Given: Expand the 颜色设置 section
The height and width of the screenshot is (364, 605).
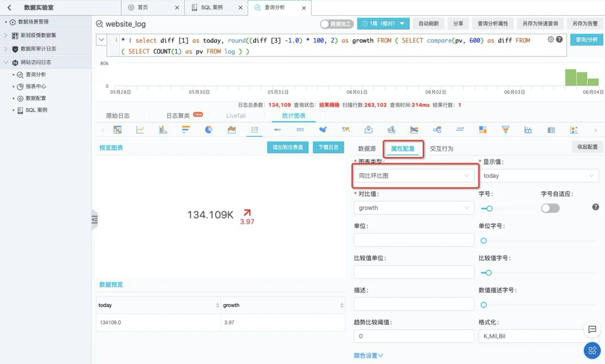Looking at the screenshot, I should (x=369, y=356).
